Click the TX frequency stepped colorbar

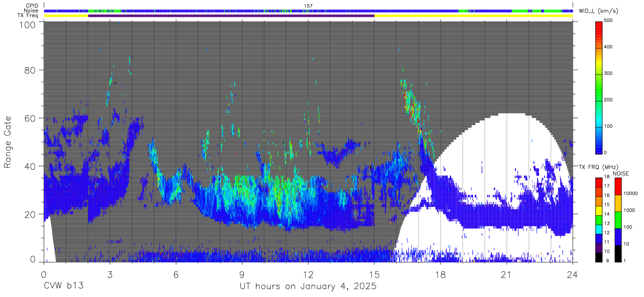pyautogui.click(x=598, y=219)
